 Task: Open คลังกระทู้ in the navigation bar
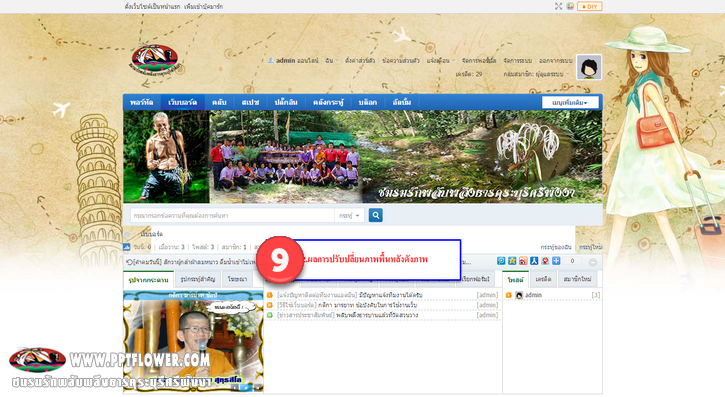point(328,102)
